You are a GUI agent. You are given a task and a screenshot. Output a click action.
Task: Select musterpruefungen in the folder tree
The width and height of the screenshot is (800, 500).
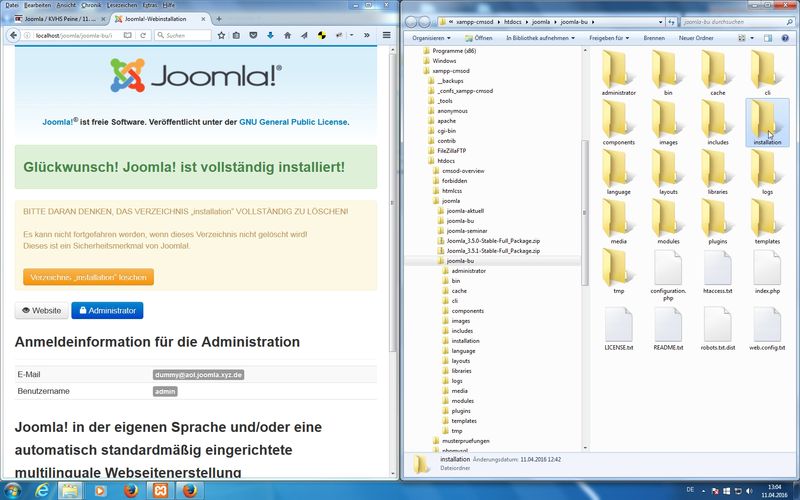tap(465, 441)
